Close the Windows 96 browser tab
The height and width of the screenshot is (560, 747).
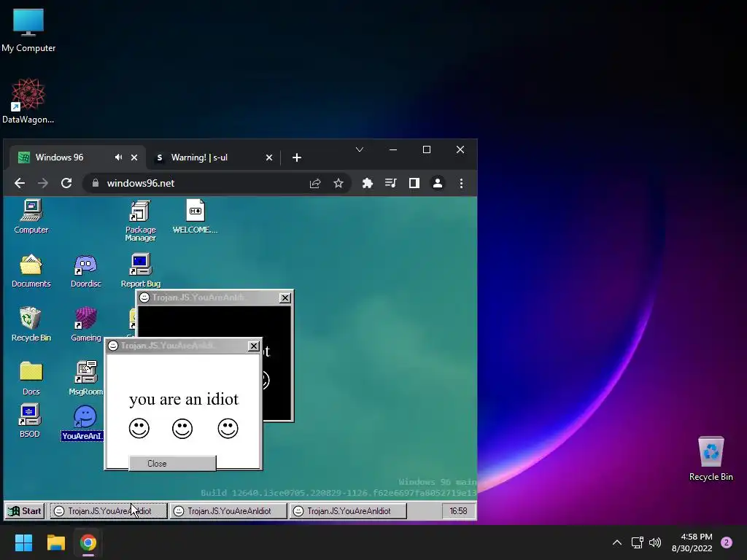point(134,157)
